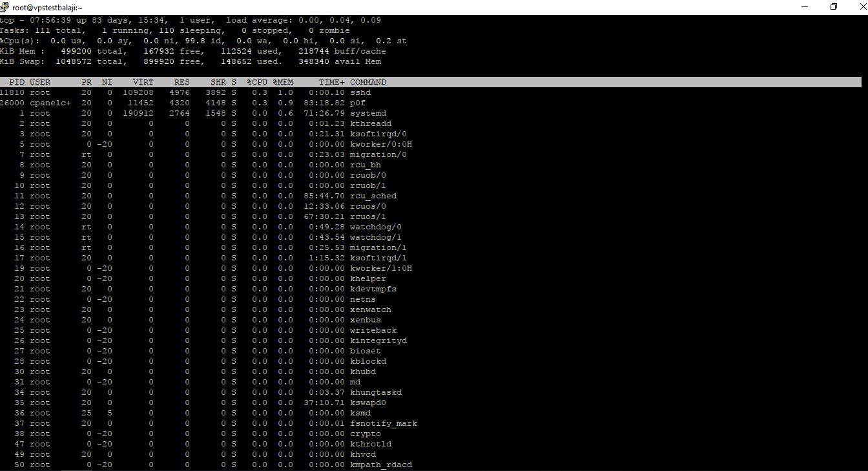Click the TIME+ value 67:30.21
Image resolution: width=868 pixels, height=471 pixels.
pos(324,216)
